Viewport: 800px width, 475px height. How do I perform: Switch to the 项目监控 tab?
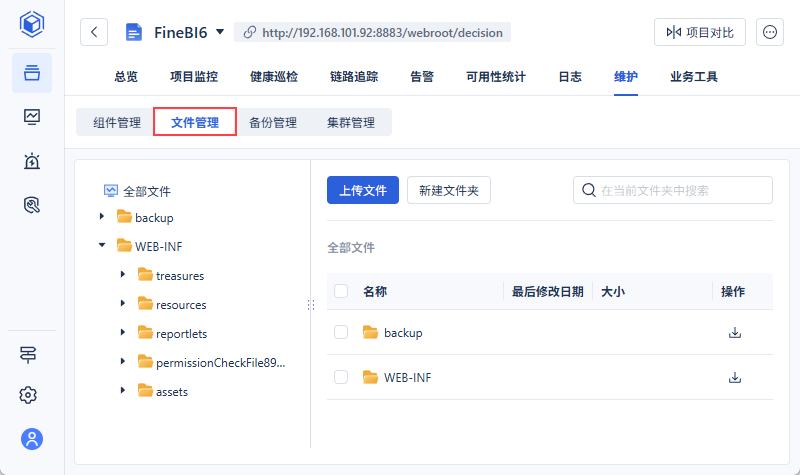click(194, 77)
